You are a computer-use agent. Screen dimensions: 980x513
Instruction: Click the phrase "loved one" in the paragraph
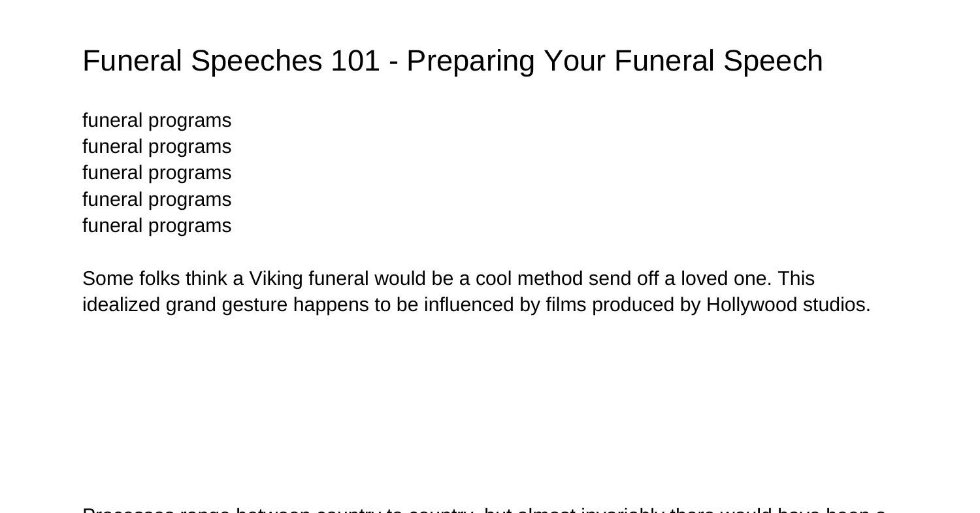726,279
